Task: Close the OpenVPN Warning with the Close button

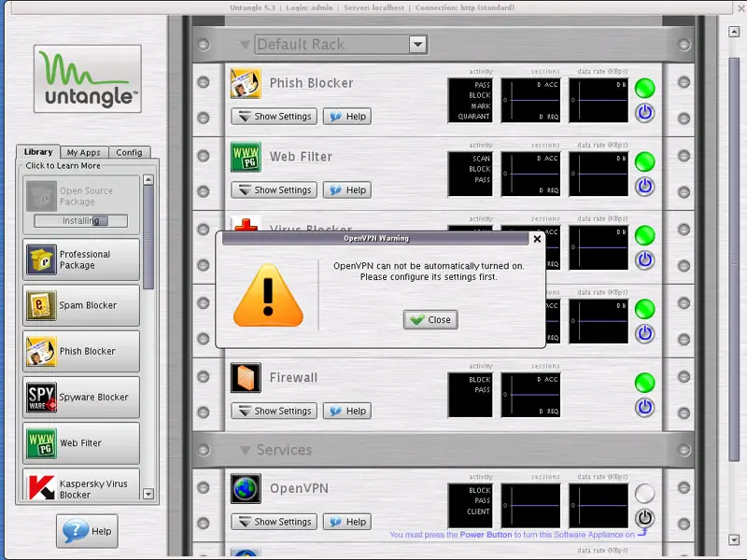Action: [430, 320]
